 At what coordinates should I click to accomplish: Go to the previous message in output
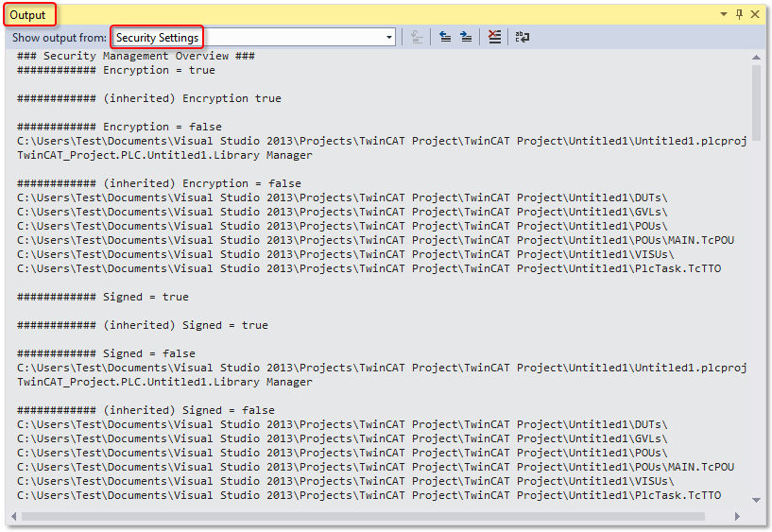click(x=445, y=37)
